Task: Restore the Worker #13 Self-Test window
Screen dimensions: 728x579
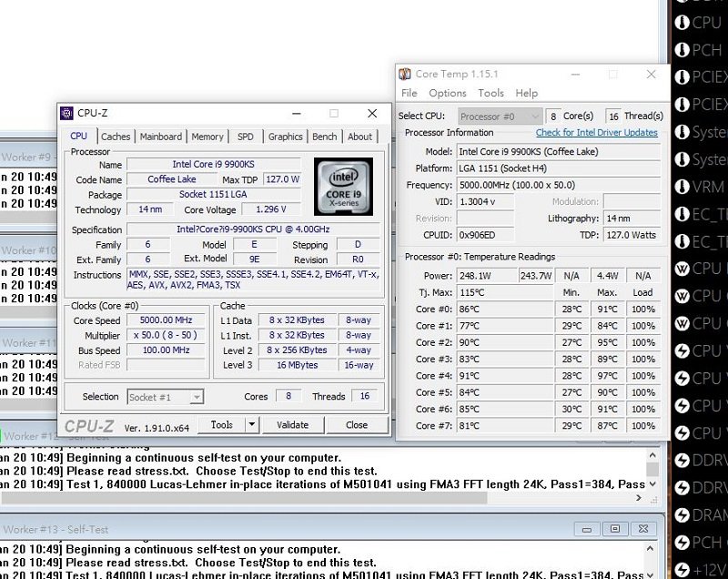Action: [615, 529]
